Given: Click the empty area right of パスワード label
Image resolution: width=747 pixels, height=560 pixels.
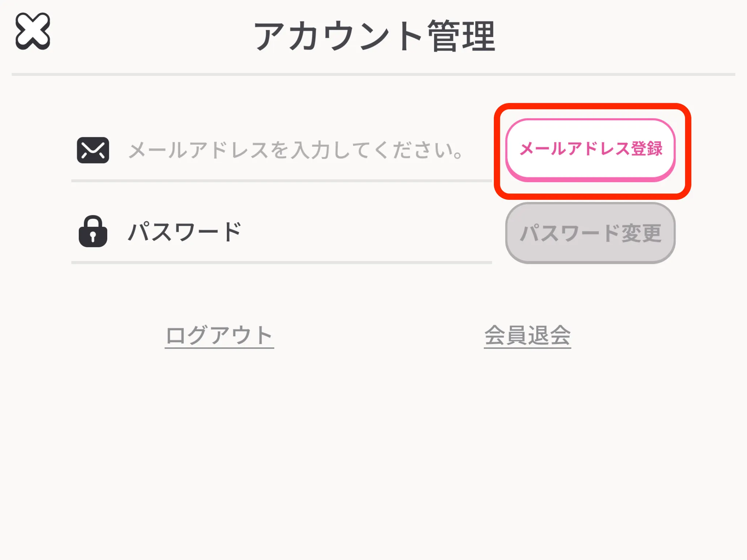Looking at the screenshot, I should (365, 232).
